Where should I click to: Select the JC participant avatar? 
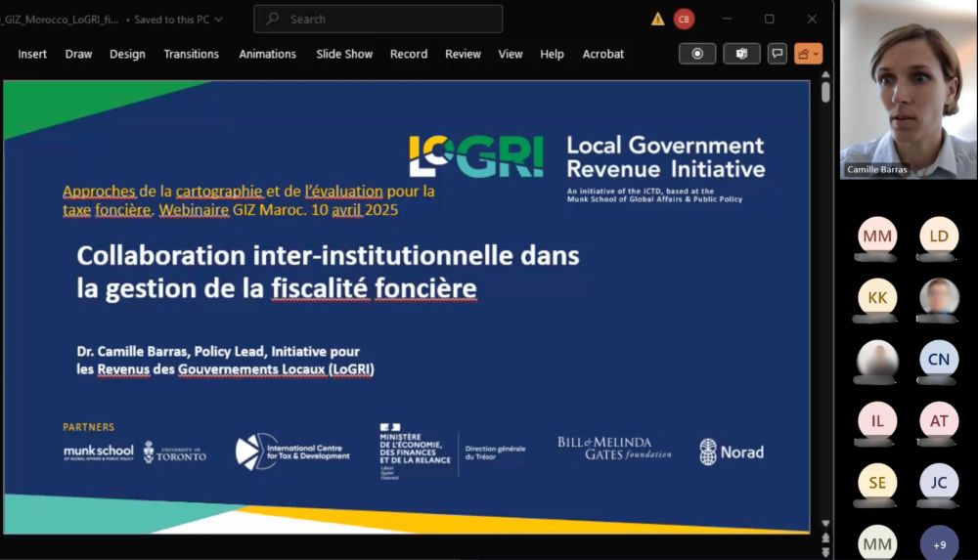click(939, 483)
